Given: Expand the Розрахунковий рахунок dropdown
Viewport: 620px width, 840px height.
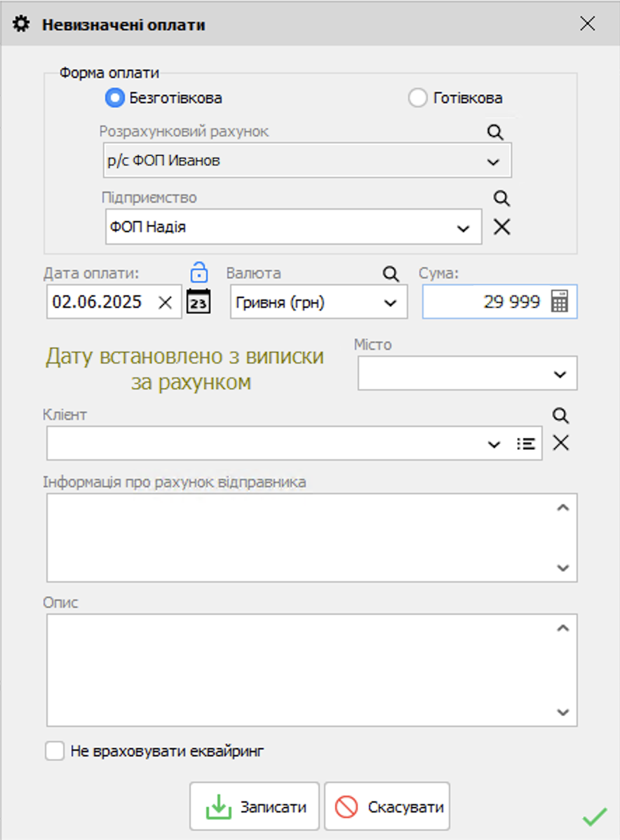Looking at the screenshot, I should pyautogui.click(x=493, y=161).
